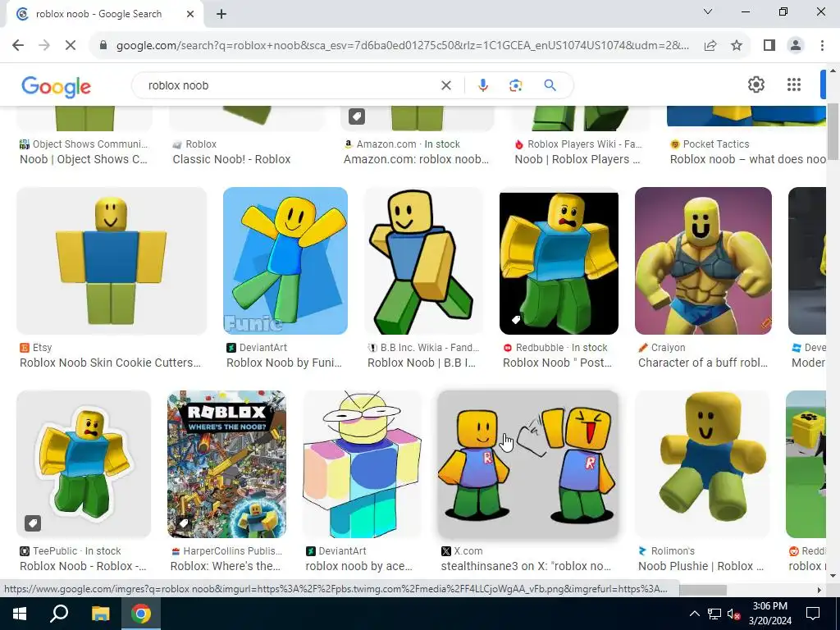Open the X.com stealthinsane3 noob image
The image size is (840, 630).
pos(527,464)
